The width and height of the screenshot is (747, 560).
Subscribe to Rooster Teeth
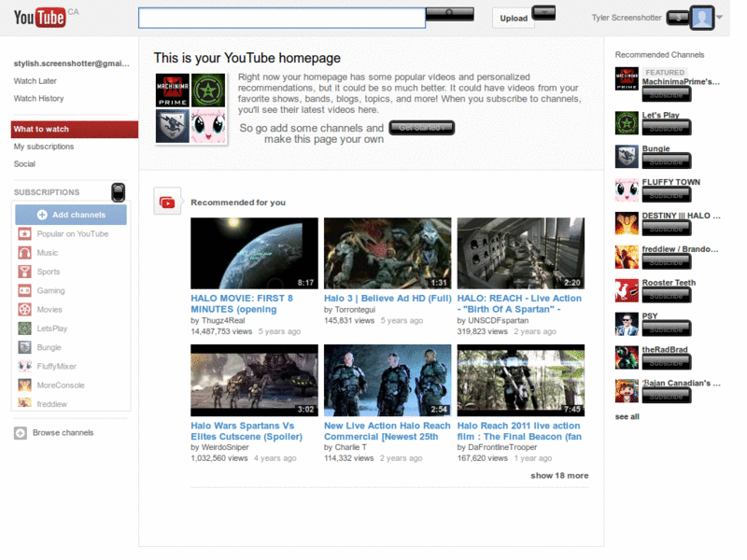coord(666,295)
